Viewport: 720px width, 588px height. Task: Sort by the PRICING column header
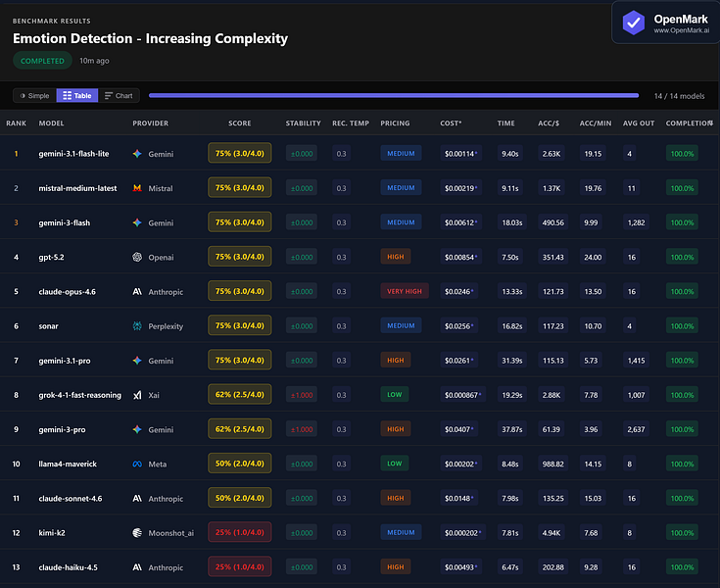(395, 123)
